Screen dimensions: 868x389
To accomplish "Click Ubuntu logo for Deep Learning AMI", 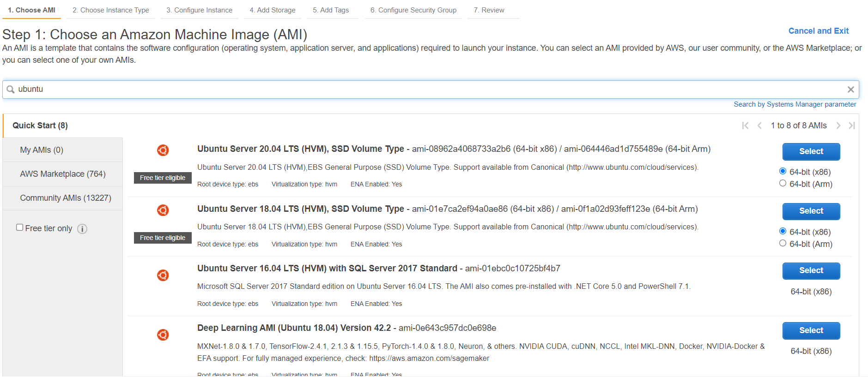I will [x=163, y=335].
